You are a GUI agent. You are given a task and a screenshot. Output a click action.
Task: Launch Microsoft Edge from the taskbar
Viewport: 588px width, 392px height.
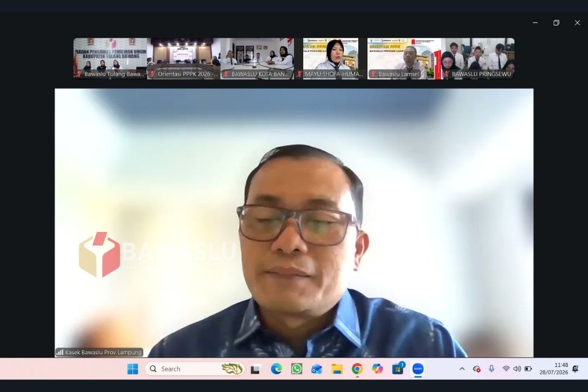tap(277, 369)
